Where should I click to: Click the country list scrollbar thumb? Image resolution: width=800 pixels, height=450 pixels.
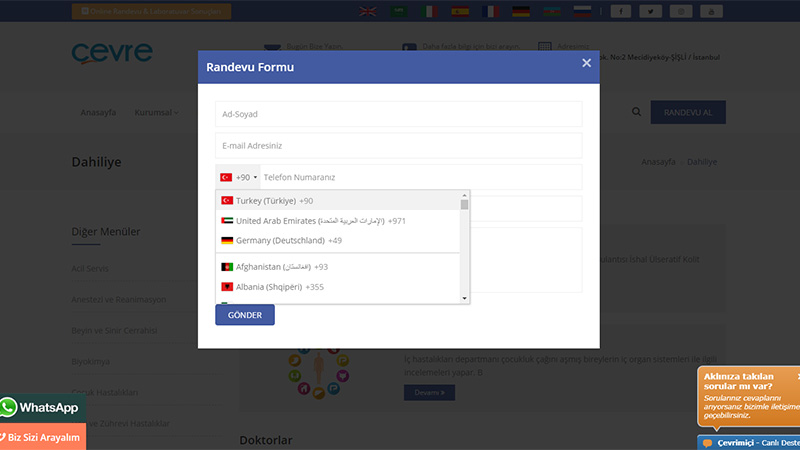coord(464,205)
